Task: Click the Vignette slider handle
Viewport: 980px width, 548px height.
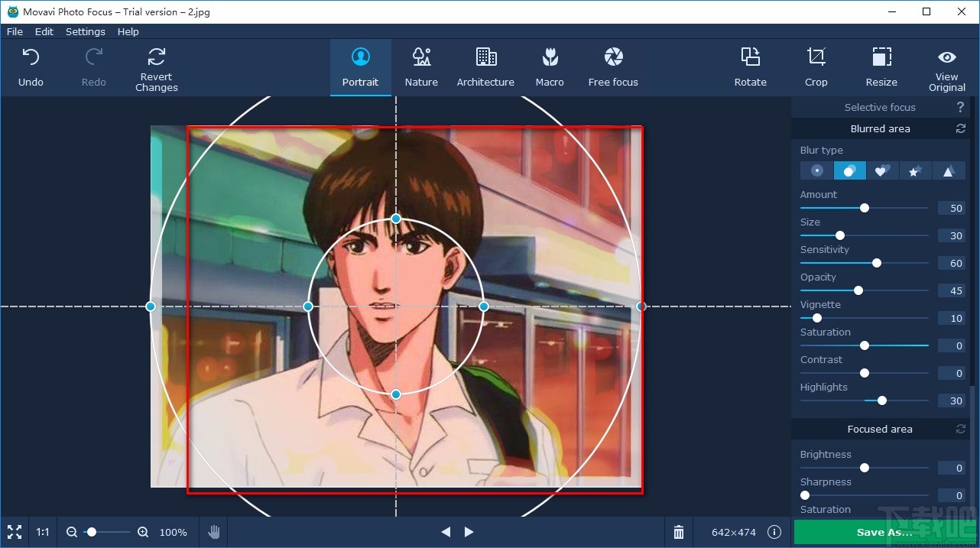Action: point(816,318)
